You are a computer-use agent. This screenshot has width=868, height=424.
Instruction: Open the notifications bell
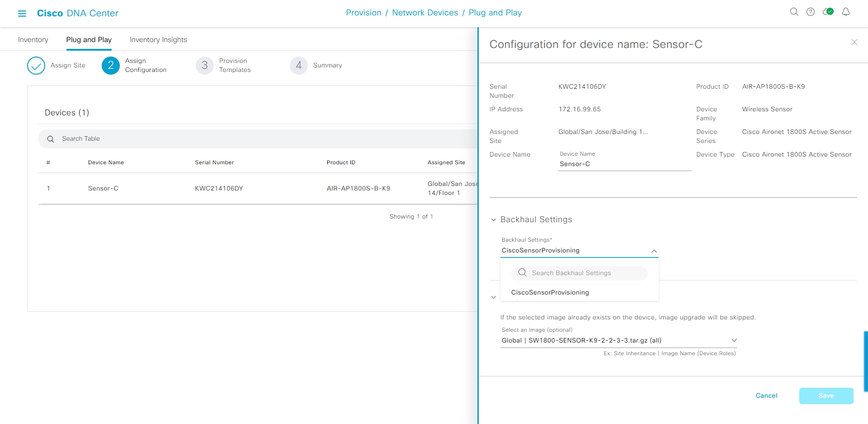coord(846,12)
